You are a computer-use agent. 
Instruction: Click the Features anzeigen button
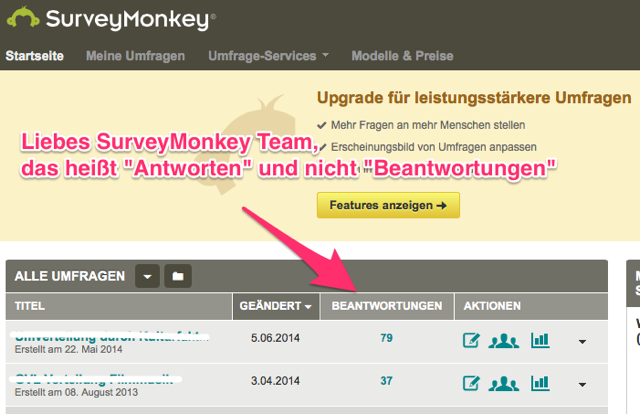388,205
